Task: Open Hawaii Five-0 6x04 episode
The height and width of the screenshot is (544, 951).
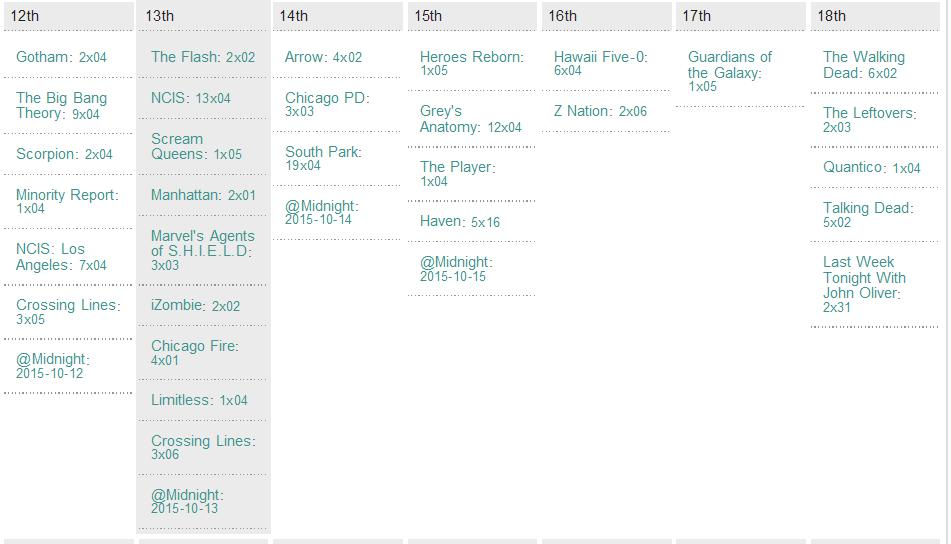Action: (601, 63)
